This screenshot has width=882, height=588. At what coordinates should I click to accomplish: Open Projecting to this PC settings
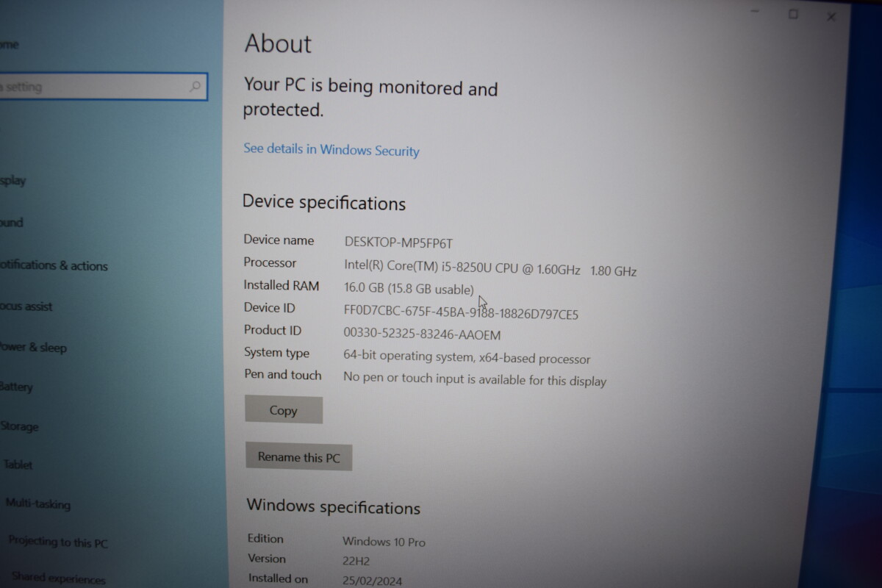click(58, 542)
